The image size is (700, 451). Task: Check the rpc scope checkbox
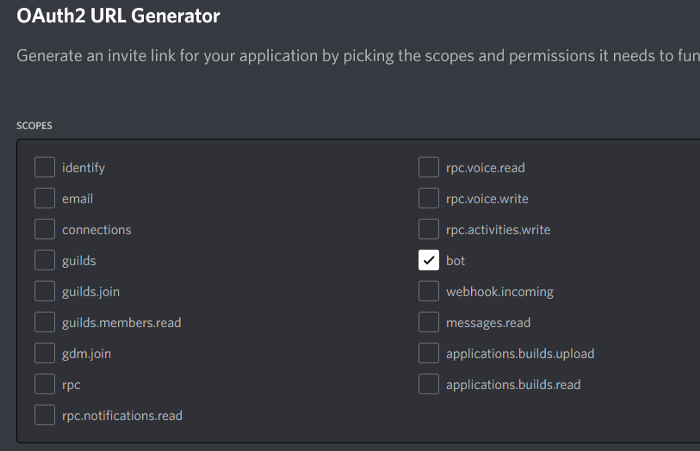pyautogui.click(x=44, y=384)
